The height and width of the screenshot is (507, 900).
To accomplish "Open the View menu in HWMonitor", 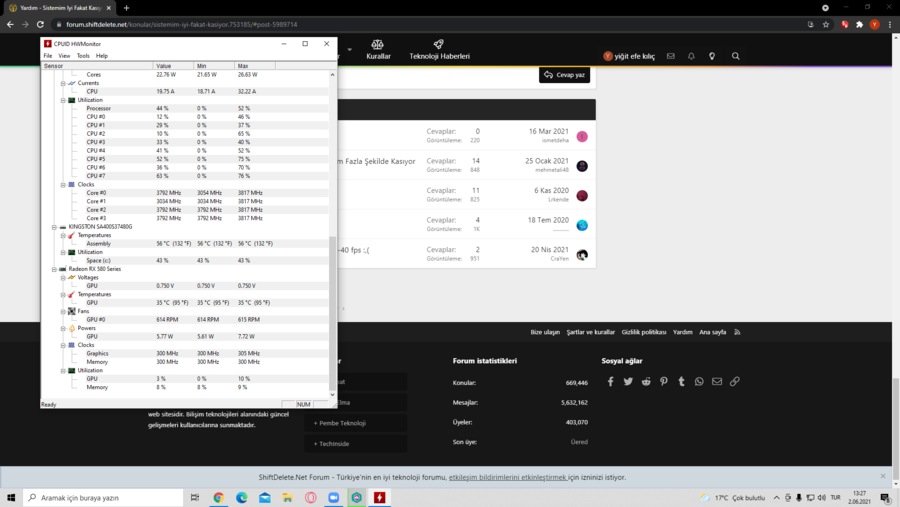I will 64,56.
